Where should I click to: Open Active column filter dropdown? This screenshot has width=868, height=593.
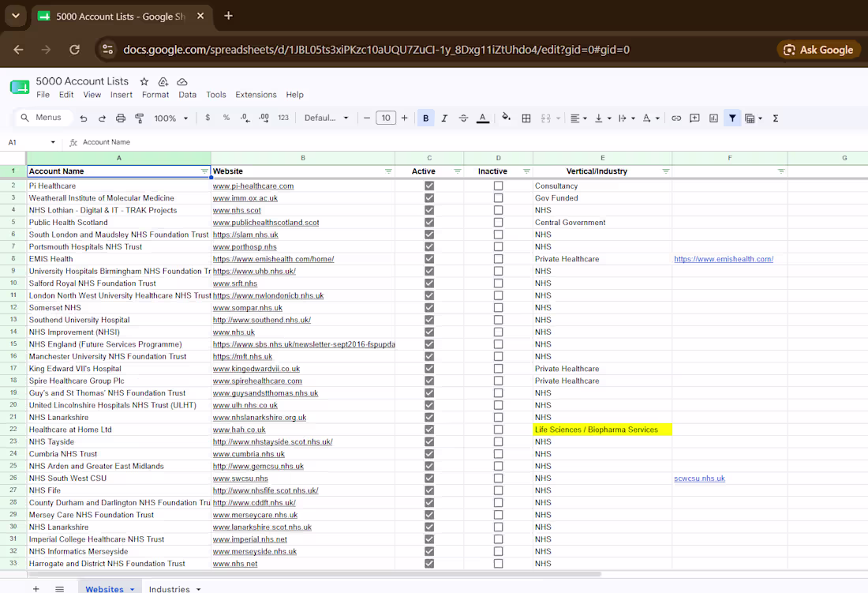457,171
